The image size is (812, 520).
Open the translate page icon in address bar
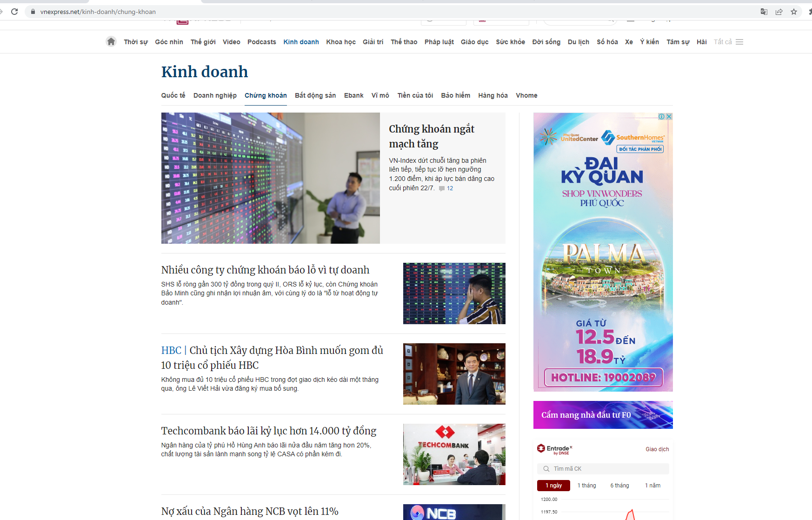(x=764, y=12)
